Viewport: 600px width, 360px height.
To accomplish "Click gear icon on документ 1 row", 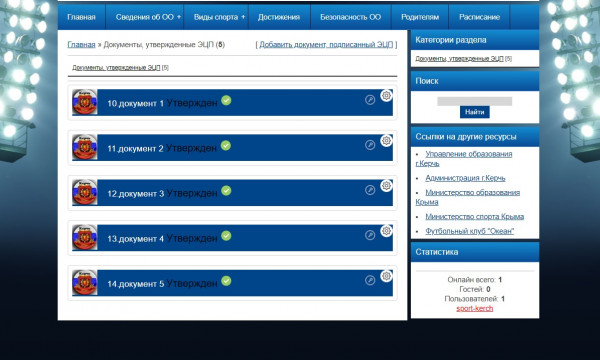I will 386,95.
